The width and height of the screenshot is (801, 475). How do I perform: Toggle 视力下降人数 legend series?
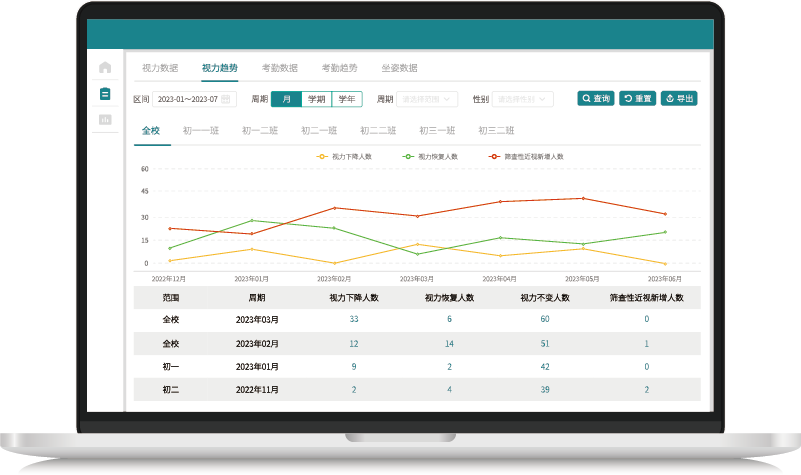click(x=344, y=157)
